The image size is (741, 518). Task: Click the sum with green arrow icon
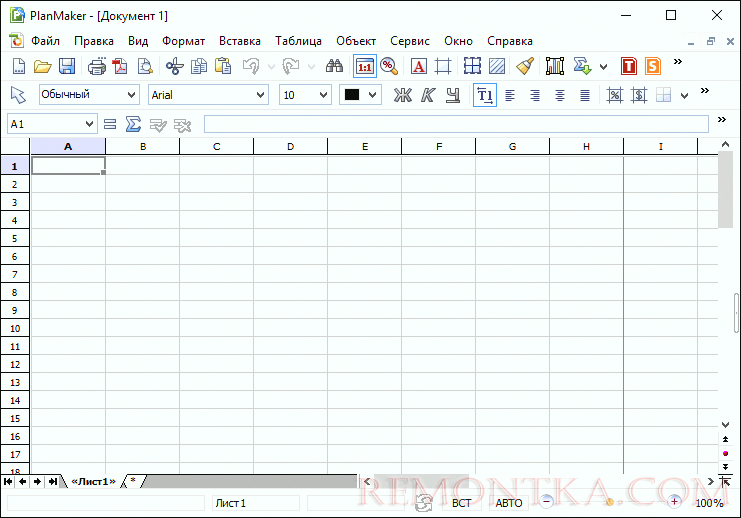582,66
